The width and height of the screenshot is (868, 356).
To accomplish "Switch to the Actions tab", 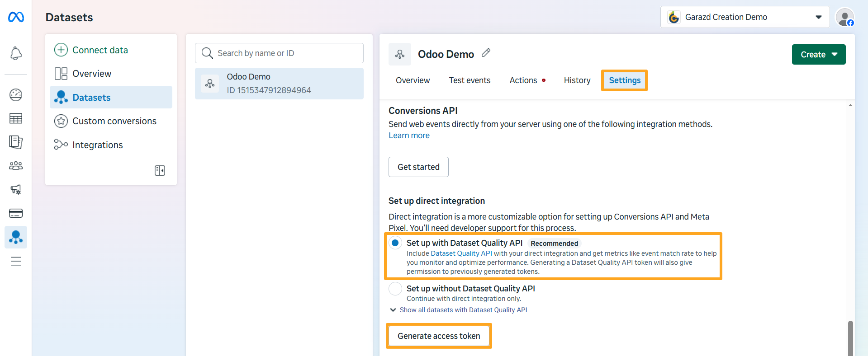I will pos(523,80).
